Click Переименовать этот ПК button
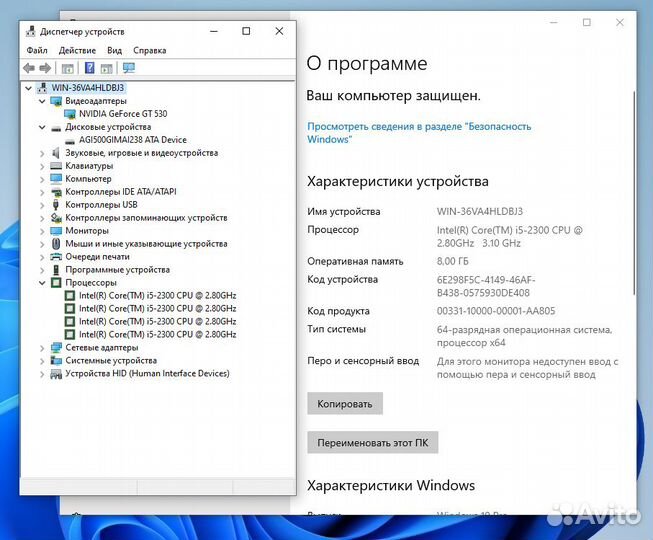653x540 pixels. [x=373, y=443]
